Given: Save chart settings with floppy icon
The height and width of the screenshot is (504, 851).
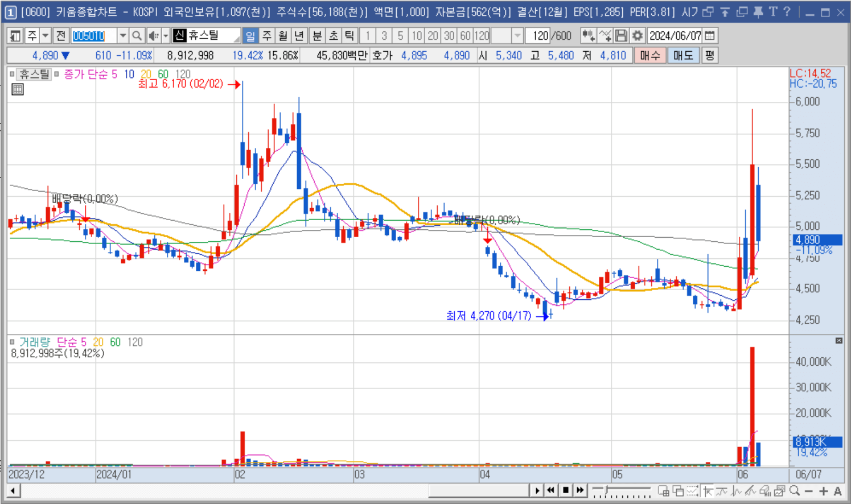Looking at the screenshot, I should click(x=622, y=36).
